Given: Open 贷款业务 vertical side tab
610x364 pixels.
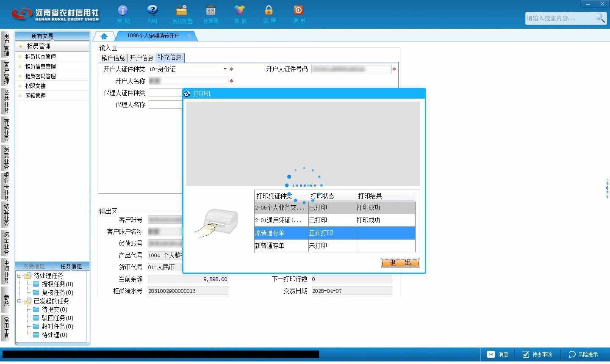Looking at the screenshot, I should [x=6, y=158].
